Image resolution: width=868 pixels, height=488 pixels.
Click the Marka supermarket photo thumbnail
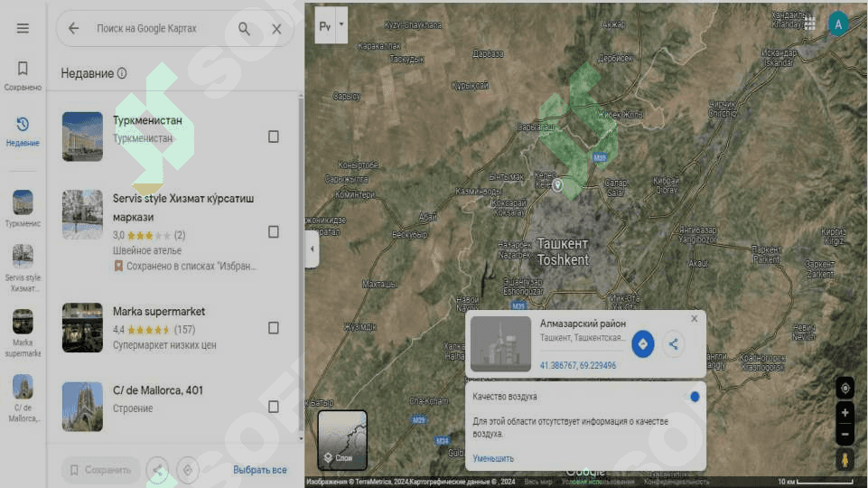tap(82, 327)
